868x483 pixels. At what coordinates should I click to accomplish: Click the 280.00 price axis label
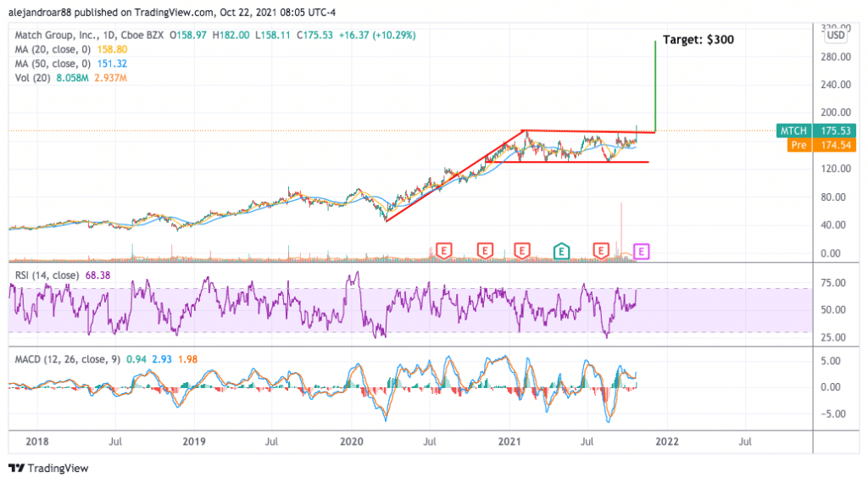coord(836,57)
